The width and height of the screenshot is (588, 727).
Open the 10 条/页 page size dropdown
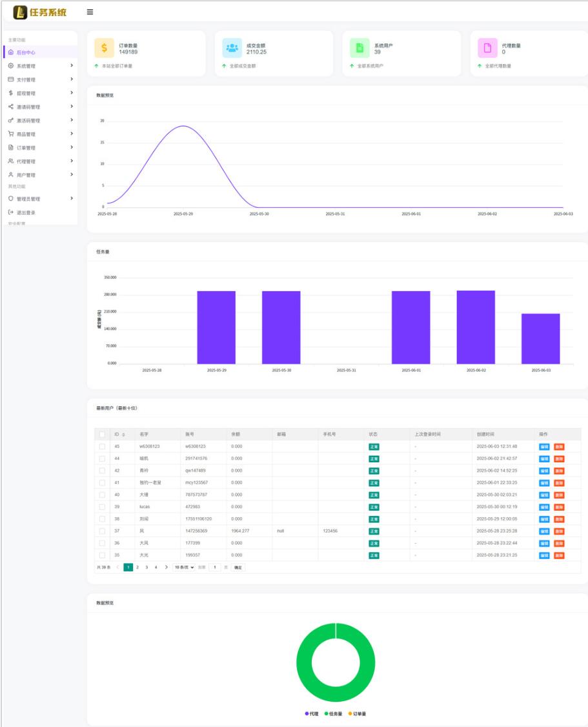pyautogui.click(x=183, y=567)
